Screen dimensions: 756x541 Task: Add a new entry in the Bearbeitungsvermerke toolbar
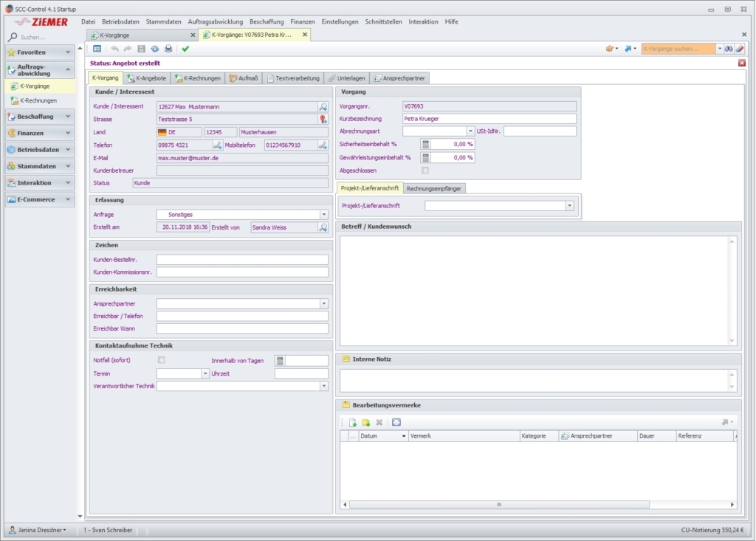(353, 422)
